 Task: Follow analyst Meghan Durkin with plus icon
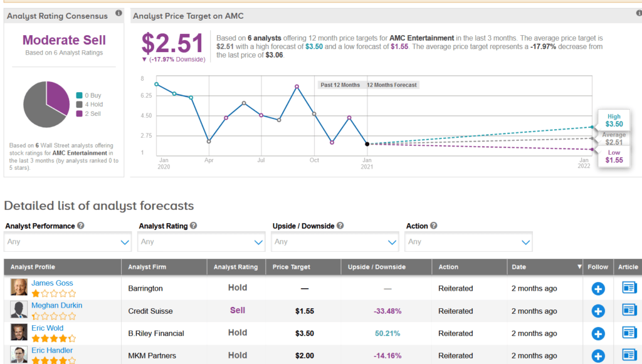[x=597, y=311]
